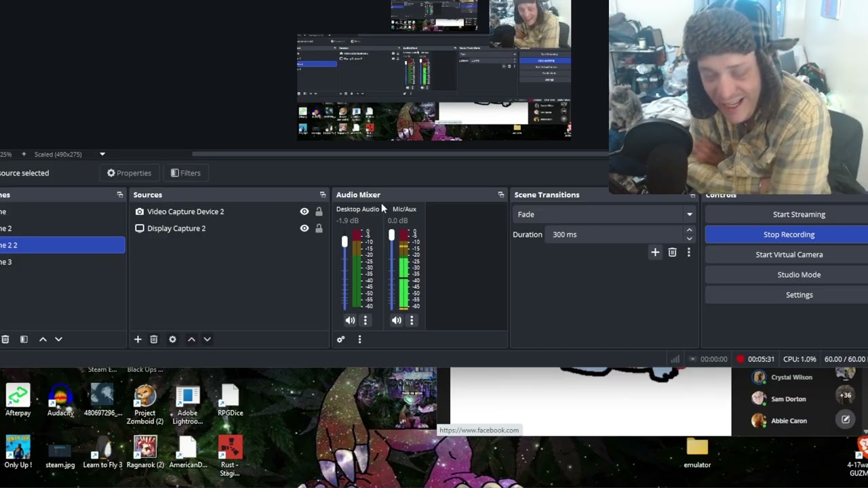
Task: Select the scene ending in 3
Action: [x=62, y=262]
